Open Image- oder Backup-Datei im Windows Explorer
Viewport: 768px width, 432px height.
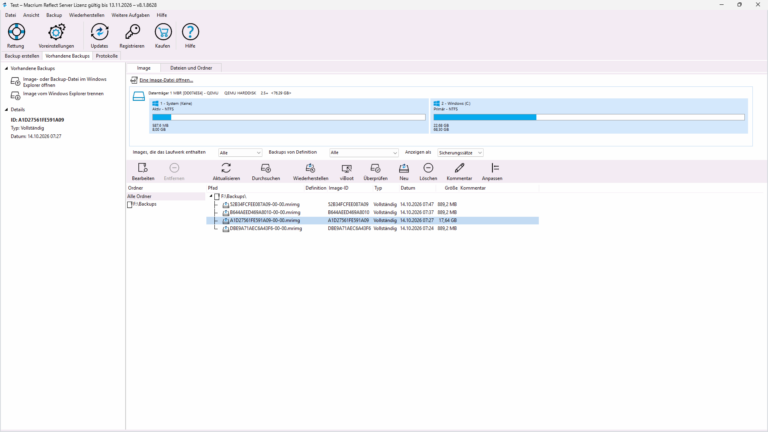[x=64, y=82]
